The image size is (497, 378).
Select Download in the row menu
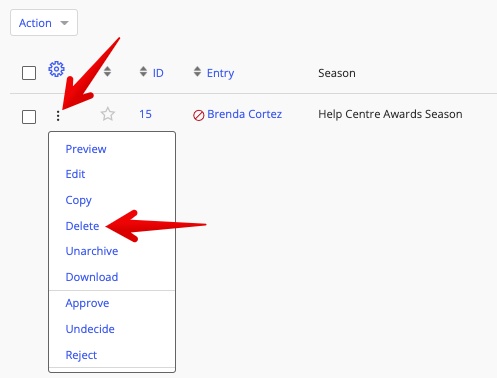92,277
